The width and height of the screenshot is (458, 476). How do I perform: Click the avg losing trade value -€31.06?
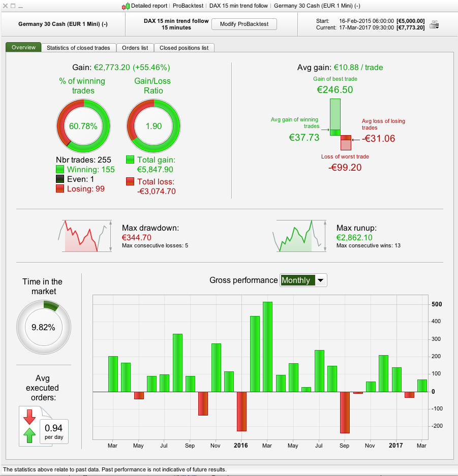[x=378, y=139]
